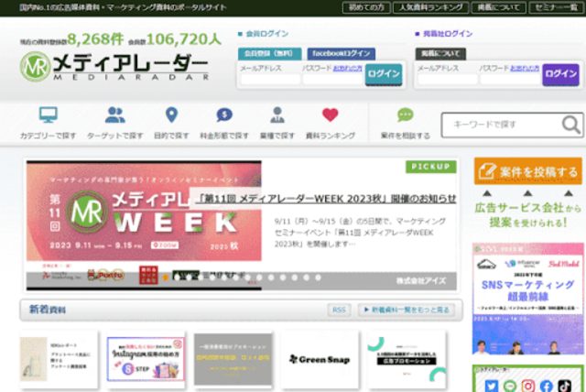Focus the publisher メールアドレス field
The height and width of the screenshot is (392, 586).
click(x=448, y=79)
